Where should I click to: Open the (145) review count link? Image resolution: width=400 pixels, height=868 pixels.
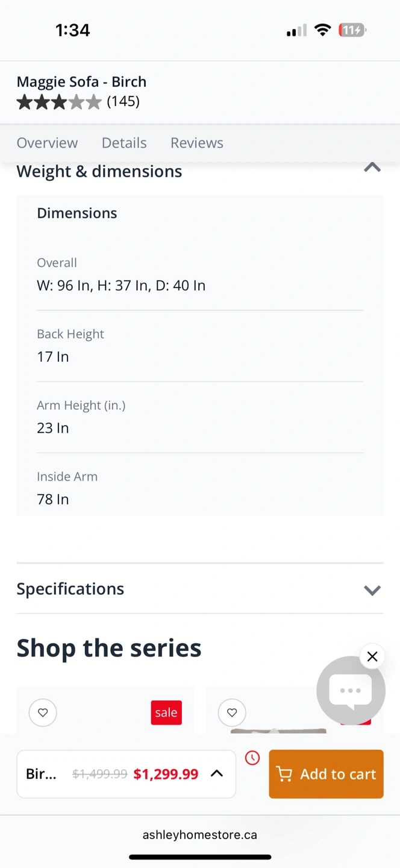pos(123,101)
